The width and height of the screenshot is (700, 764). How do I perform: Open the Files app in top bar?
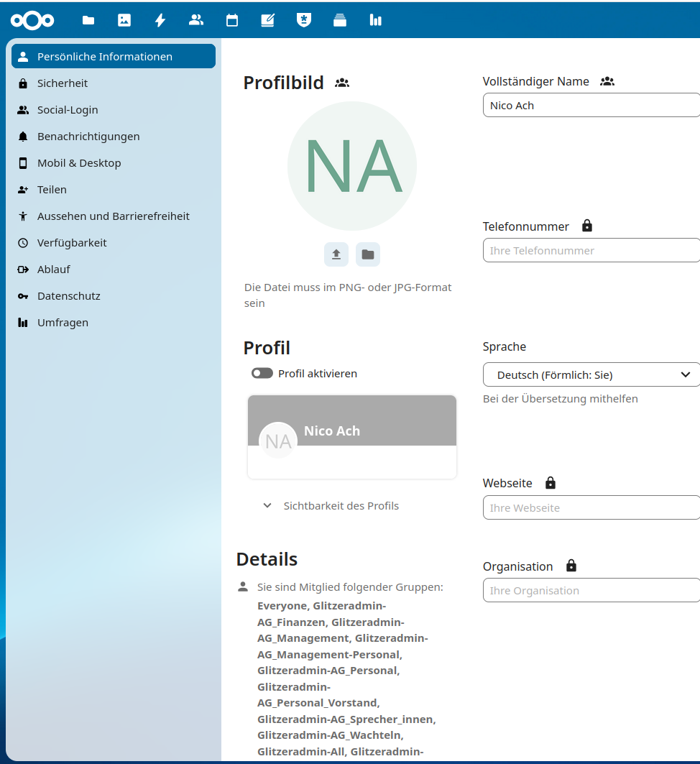(88, 20)
